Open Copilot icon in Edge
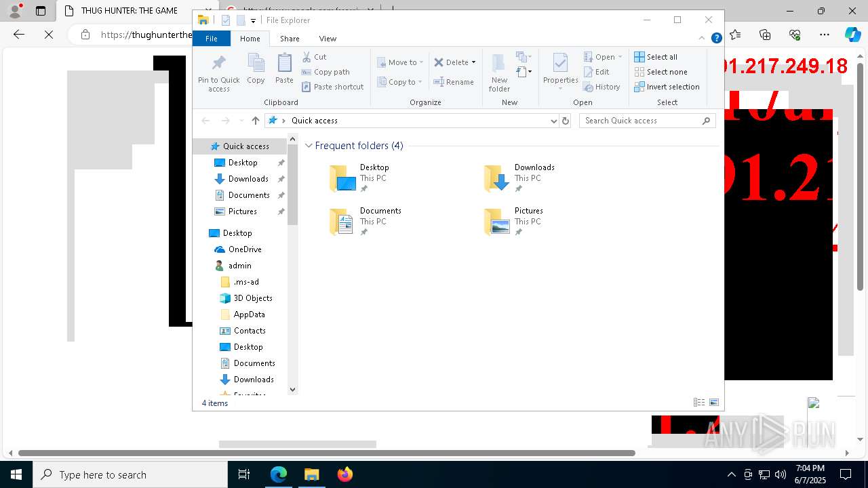This screenshot has width=868, height=488. tap(852, 35)
